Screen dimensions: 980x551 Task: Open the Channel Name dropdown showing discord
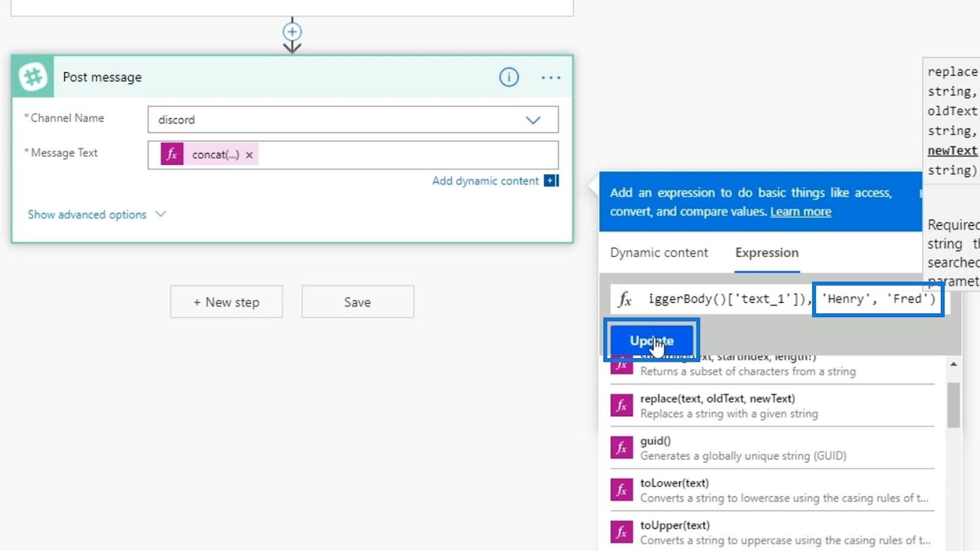(x=353, y=119)
